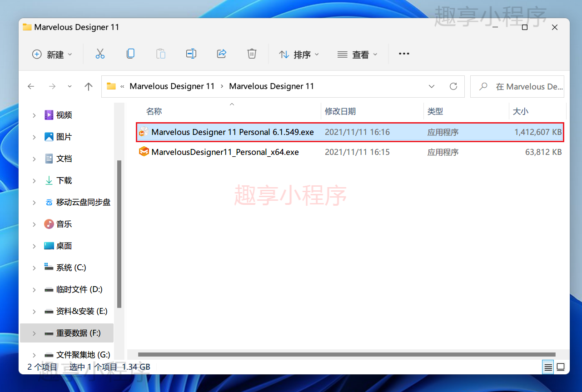This screenshot has width=582, height=392.
Task: Click the cloud sync drive icon
Action: point(49,202)
